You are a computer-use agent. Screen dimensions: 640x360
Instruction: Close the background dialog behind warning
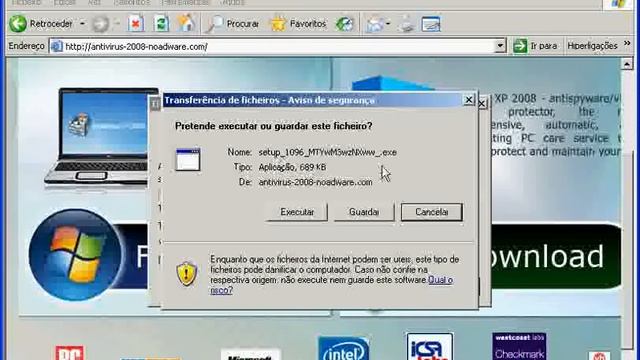482,103
